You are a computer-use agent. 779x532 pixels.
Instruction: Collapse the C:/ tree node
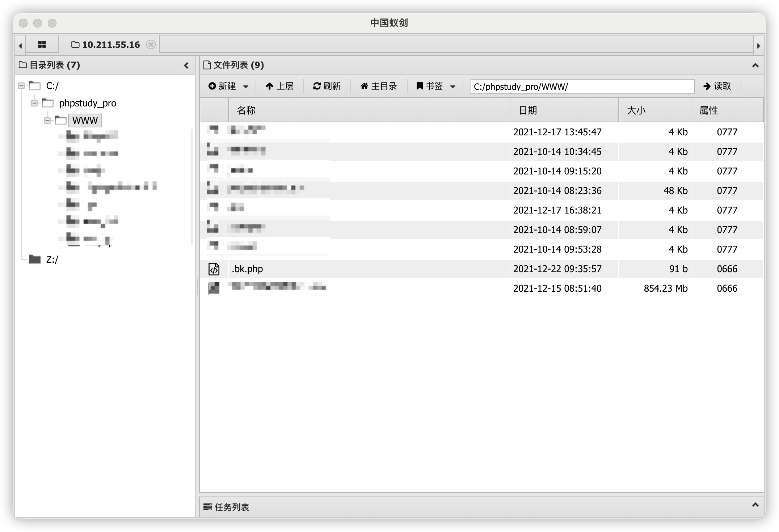click(21, 86)
